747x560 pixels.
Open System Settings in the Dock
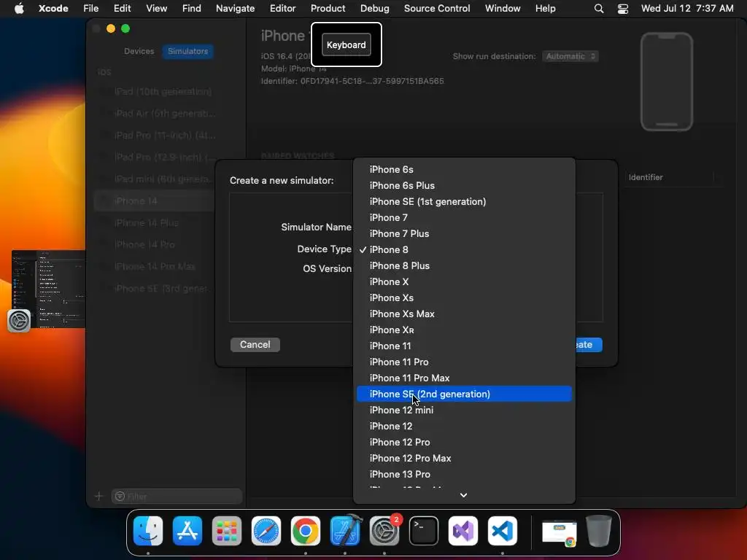click(x=384, y=531)
